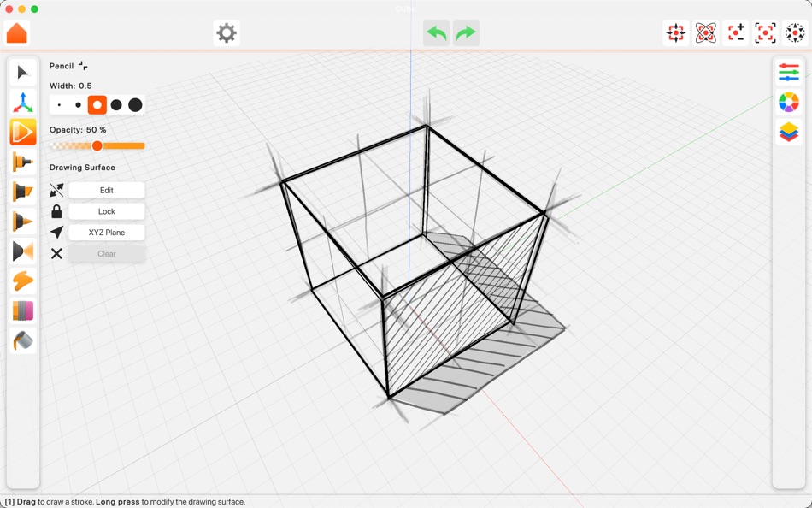Select the XYZ axes transform tool
This screenshot has height=508, width=812.
(x=23, y=102)
